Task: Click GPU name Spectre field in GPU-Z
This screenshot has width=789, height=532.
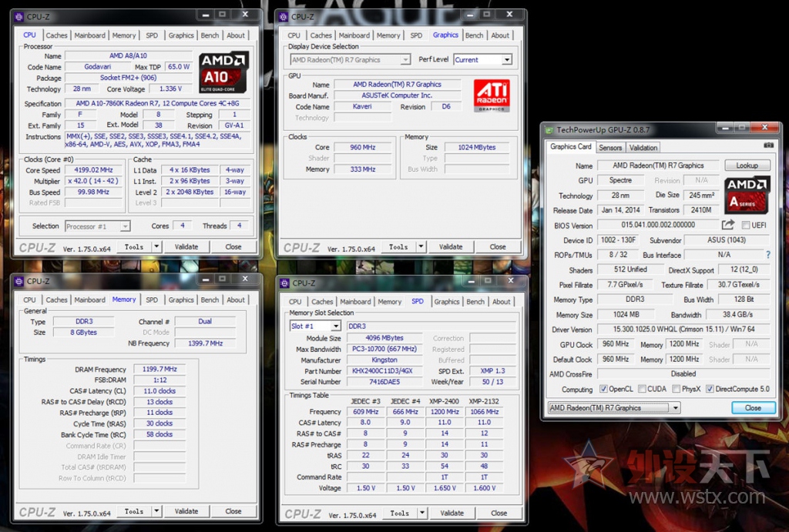Action: pos(620,180)
